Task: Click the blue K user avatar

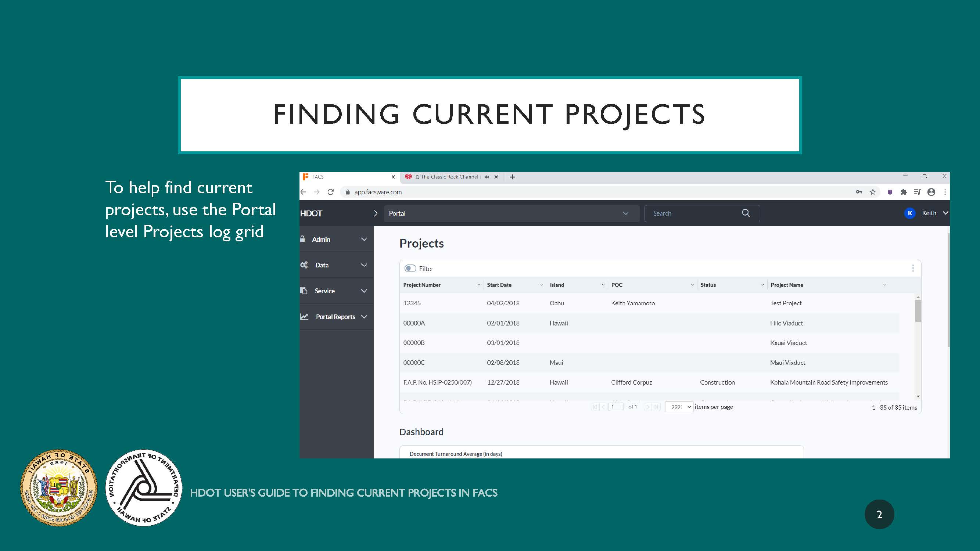Action: coord(909,213)
